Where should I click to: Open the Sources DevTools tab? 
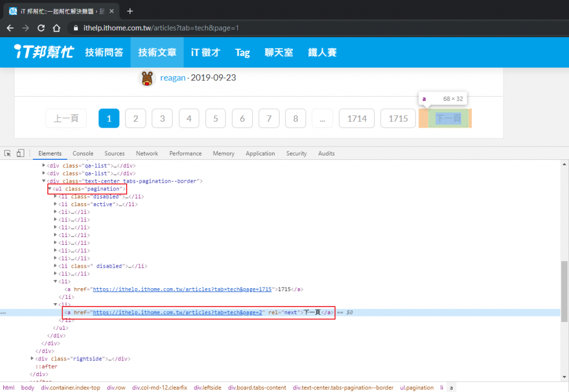pos(114,153)
